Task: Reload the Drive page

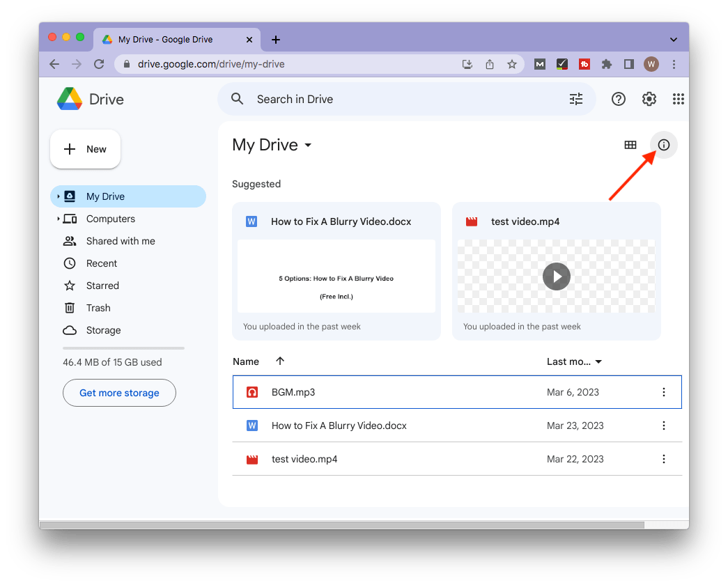Action: click(99, 64)
